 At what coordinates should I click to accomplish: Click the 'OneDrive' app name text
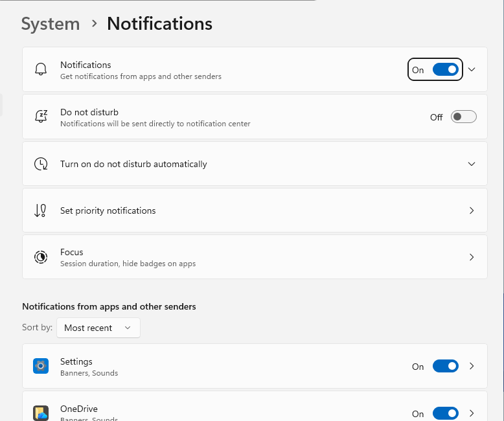(x=79, y=409)
